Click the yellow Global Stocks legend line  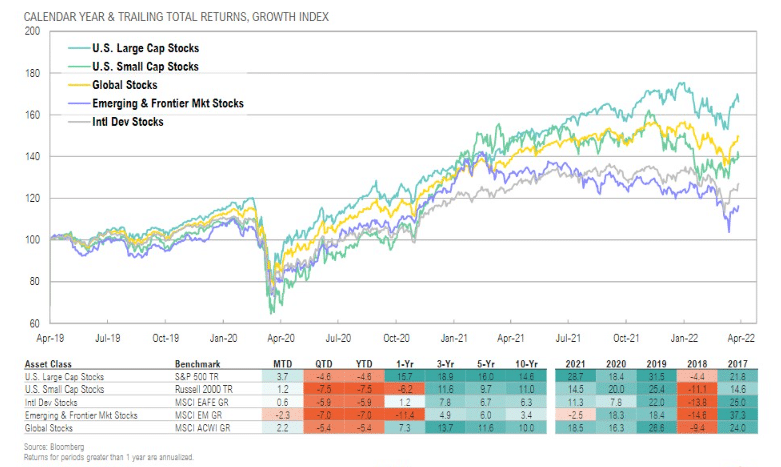tap(79, 85)
